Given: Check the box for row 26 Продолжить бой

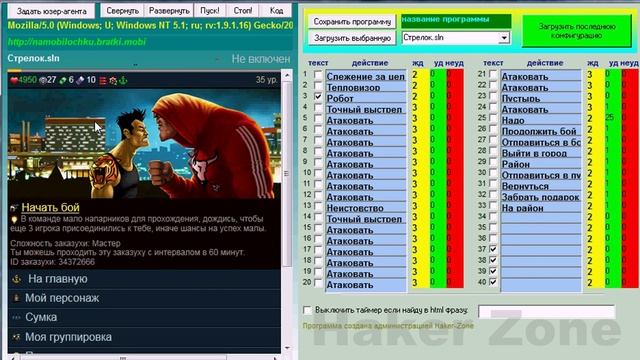Looking at the screenshot, I should pyautogui.click(x=493, y=130).
